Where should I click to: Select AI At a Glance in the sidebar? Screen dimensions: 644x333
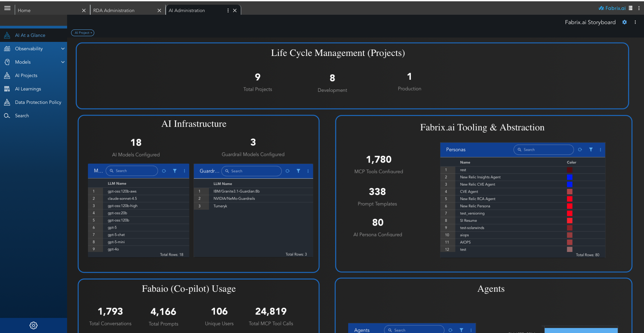point(30,35)
